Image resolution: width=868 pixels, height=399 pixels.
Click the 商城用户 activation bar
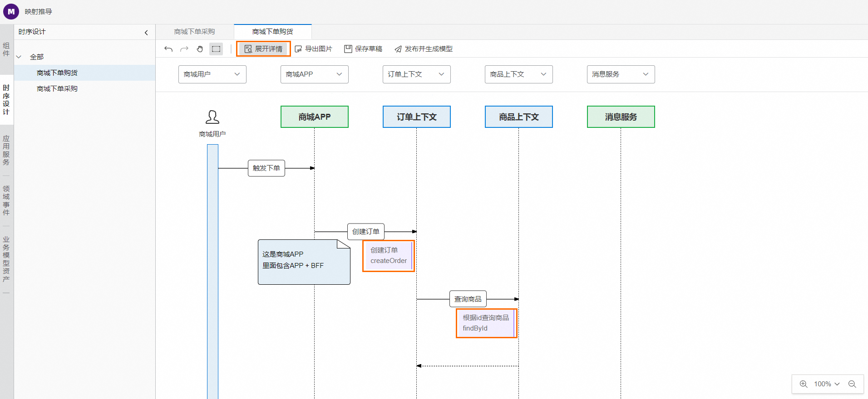tap(212, 272)
